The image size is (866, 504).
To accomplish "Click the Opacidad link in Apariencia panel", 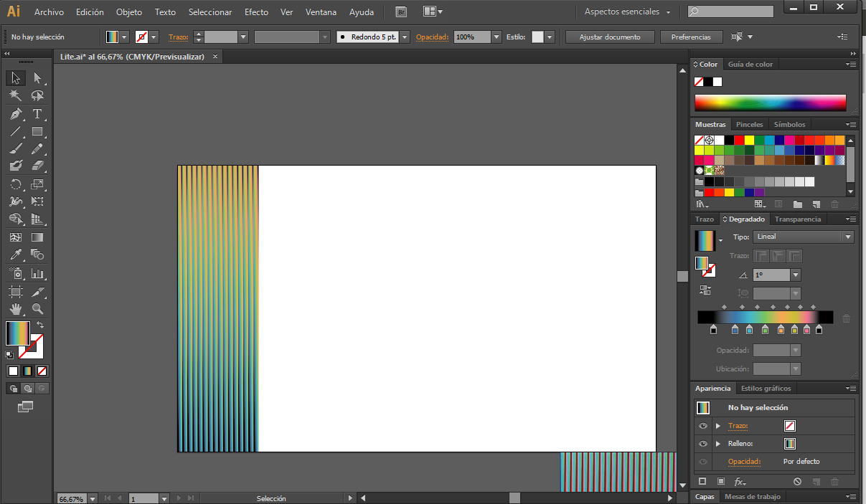I will pyautogui.click(x=744, y=462).
